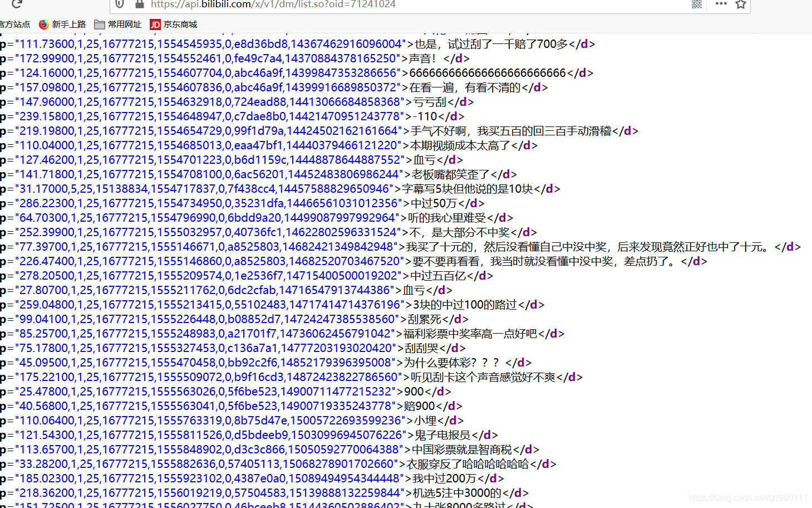View site security lock icon

point(140,4)
